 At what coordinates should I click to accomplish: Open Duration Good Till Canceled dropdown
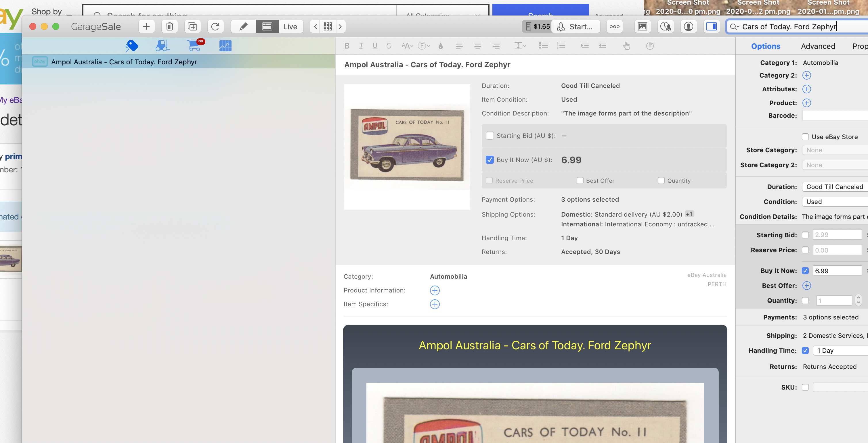click(835, 187)
